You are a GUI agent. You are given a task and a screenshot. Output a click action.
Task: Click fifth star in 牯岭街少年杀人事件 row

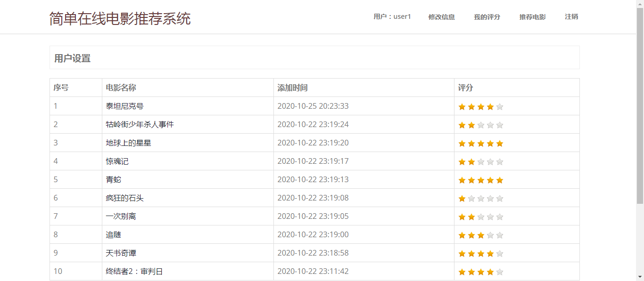500,125
